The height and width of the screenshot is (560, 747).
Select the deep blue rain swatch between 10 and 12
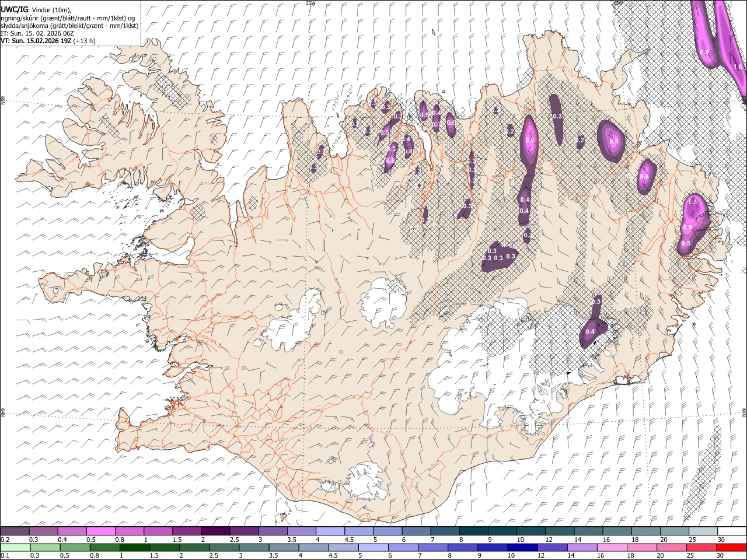point(523,548)
